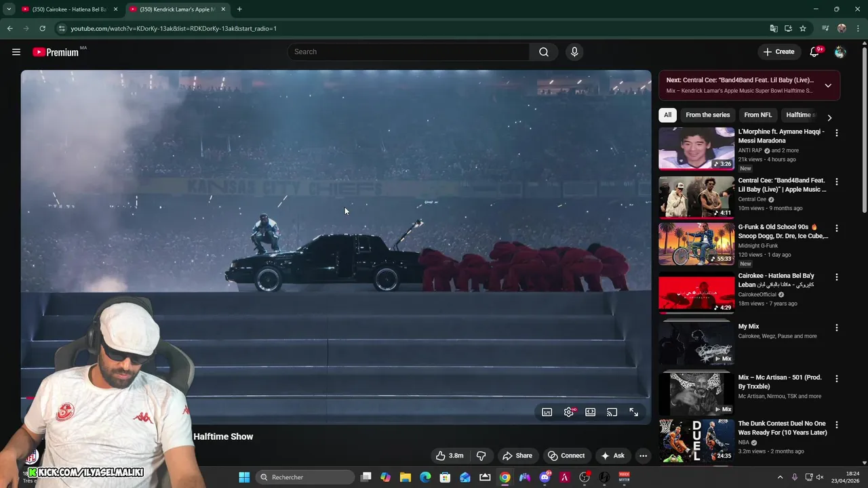Open The Dunk Contest Duel title link

pyautogui.click(x=783, y=428)
